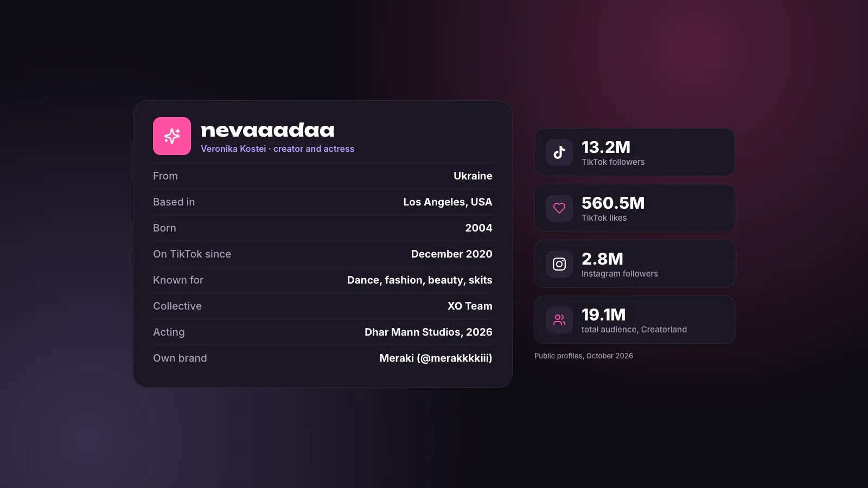
Task: Click 'Meraki (@merakkkkiii)'
Action: tap(436, 358)
